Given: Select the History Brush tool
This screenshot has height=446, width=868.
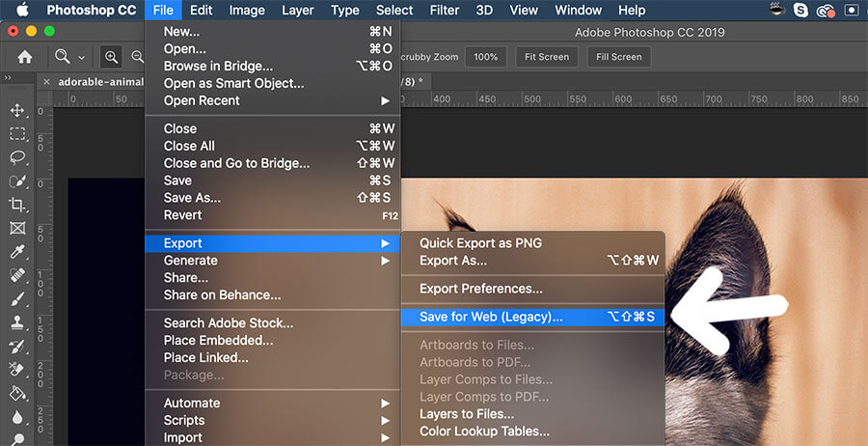Looking at the screenshot, I should point(17,347).
